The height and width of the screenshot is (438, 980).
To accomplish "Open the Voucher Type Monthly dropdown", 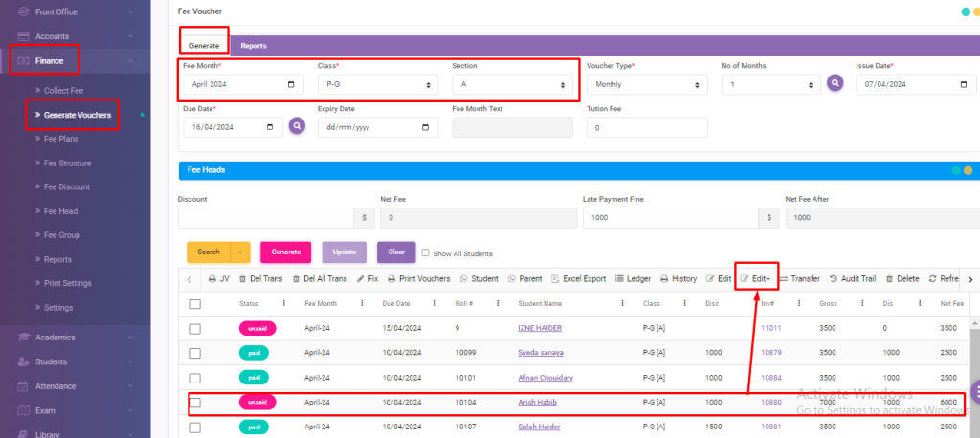I will (x=646, y=85).
